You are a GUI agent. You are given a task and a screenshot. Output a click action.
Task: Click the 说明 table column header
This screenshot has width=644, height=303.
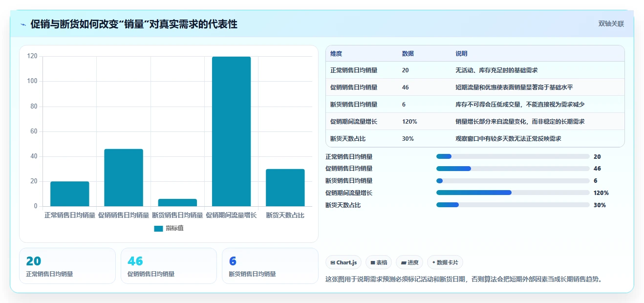[x=462, y=54]
